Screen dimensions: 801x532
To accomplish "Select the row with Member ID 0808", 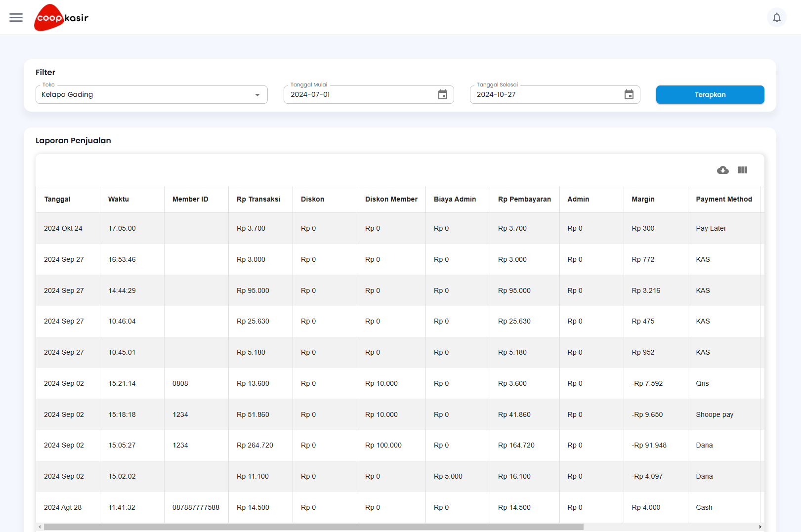I will 180,383.
